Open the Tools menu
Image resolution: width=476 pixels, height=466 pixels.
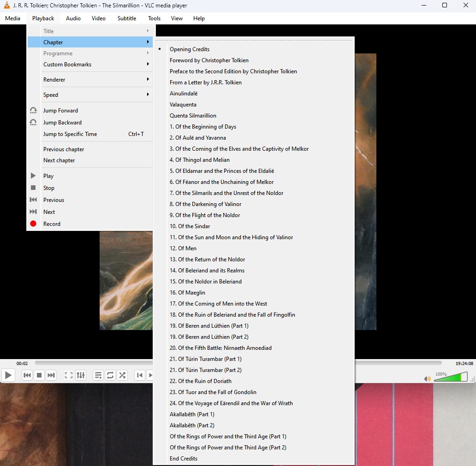[154, 18]
